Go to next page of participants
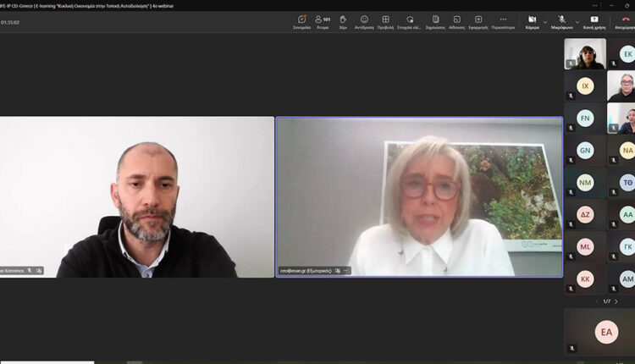This screenshot has width=635, height=364. pos(616,301)
